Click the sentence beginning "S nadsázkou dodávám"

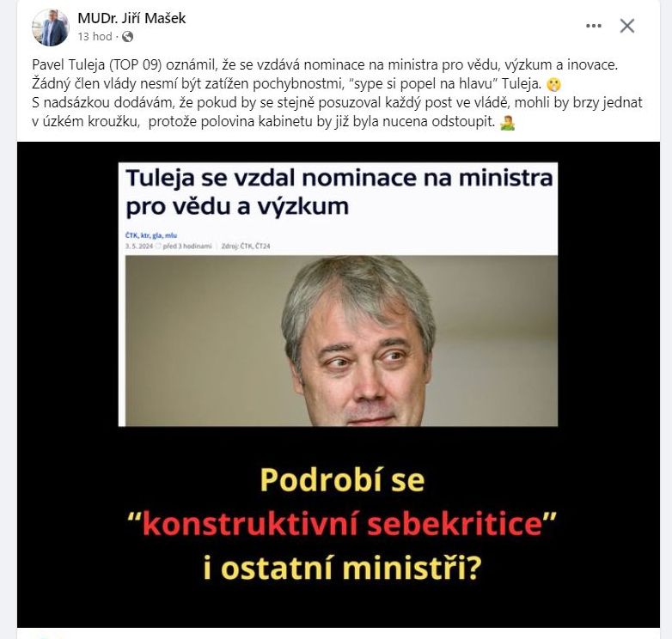coord(337,112)
